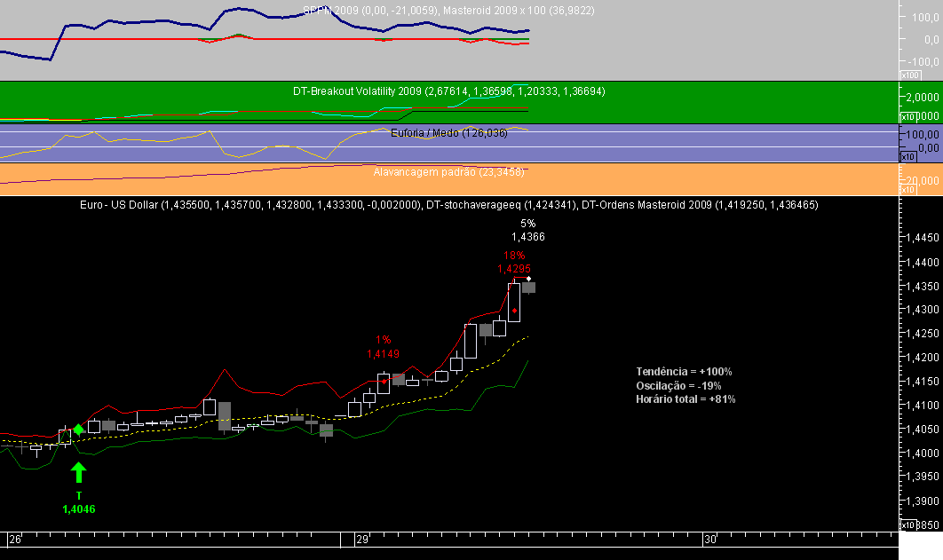This screenshot has height=560, width=943.
Task: Click the red 1,4295 target label
Action: [514, 269]
